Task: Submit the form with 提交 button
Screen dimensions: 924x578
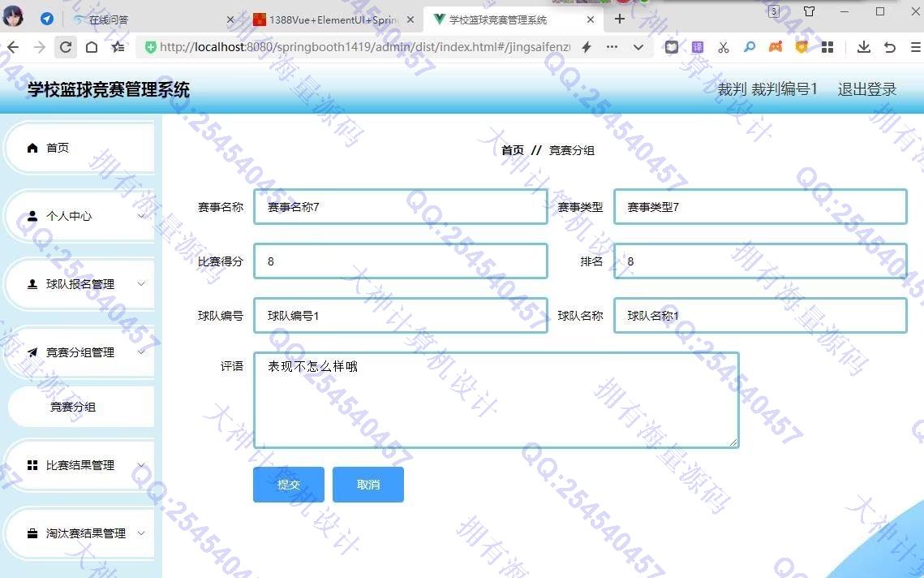Action: coord(289,485)
